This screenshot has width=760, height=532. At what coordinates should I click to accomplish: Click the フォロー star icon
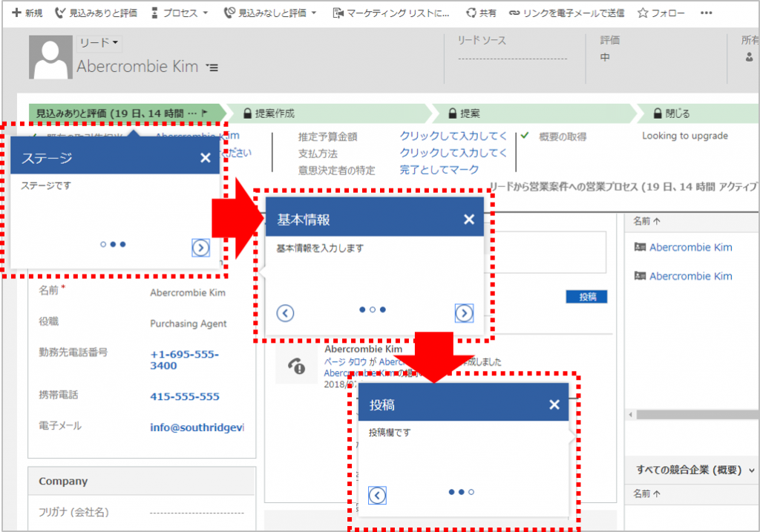pos(643,13)
